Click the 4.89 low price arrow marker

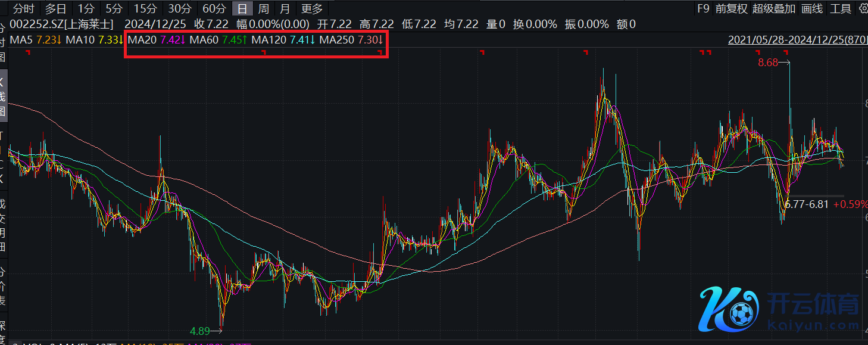[205, 330]
